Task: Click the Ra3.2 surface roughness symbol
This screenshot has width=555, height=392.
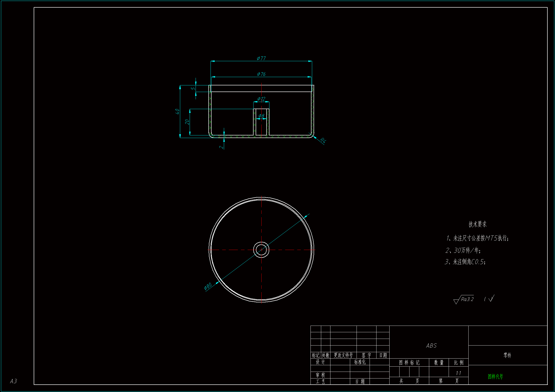Action: click(464, 299)
